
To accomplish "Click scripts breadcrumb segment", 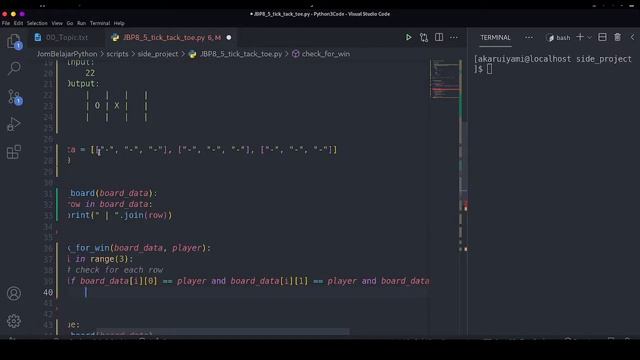I will click(x=117, y=54).
